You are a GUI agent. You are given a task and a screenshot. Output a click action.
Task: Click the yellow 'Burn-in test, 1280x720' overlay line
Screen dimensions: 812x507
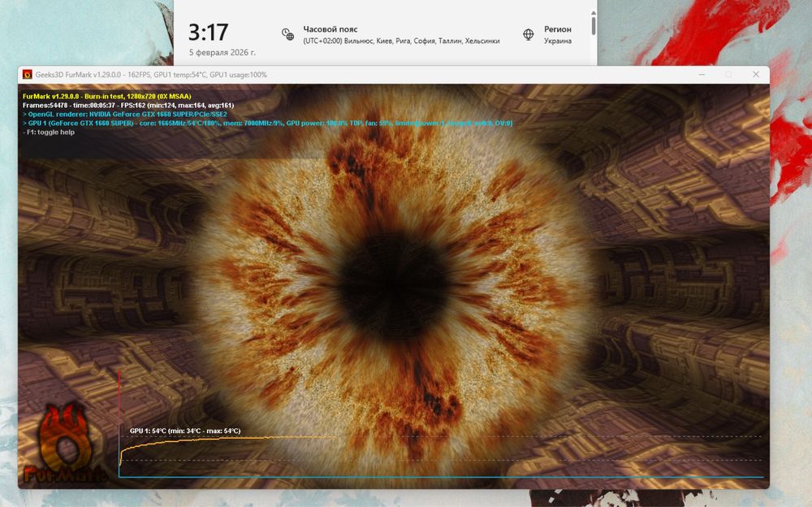click(x=106, y=97)
